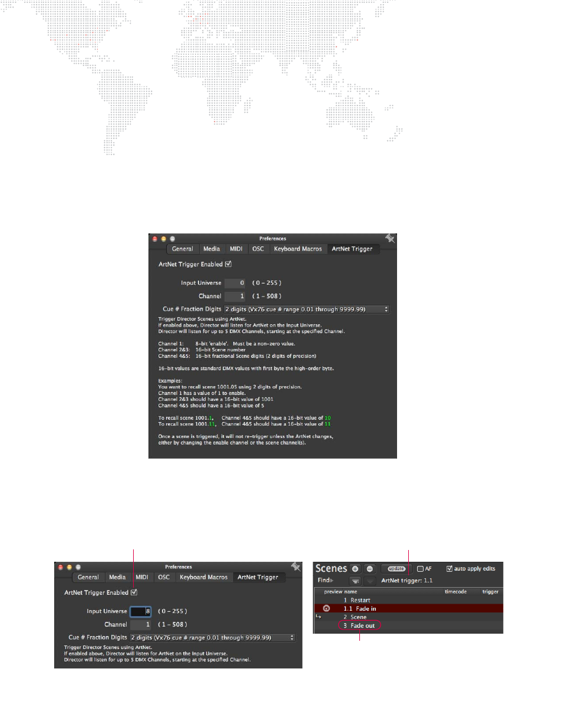Click the 'timecode' column header
This screenshot has height=728, width=562.
coord(455,592)
